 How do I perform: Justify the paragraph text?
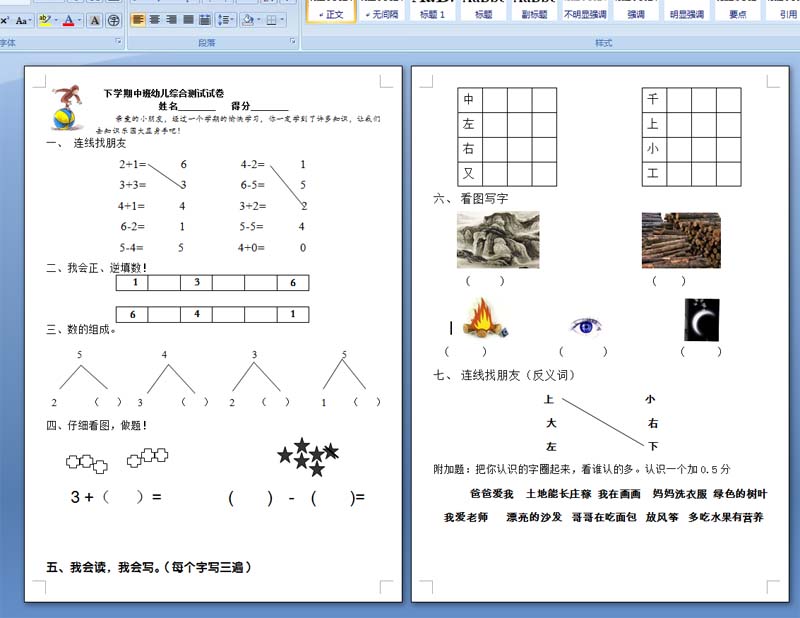pyautogui.click(x=188, y=20)
